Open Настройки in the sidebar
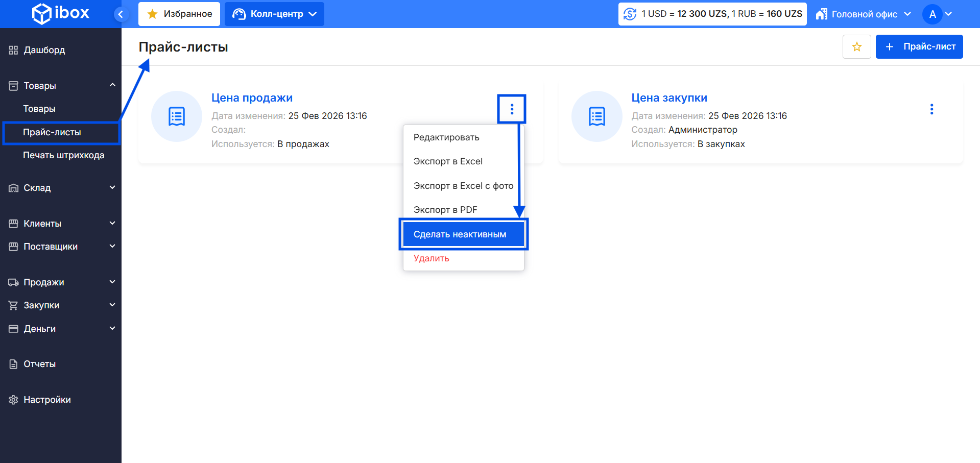The height and width of the screenshot is (463, 980). point(47,400)
